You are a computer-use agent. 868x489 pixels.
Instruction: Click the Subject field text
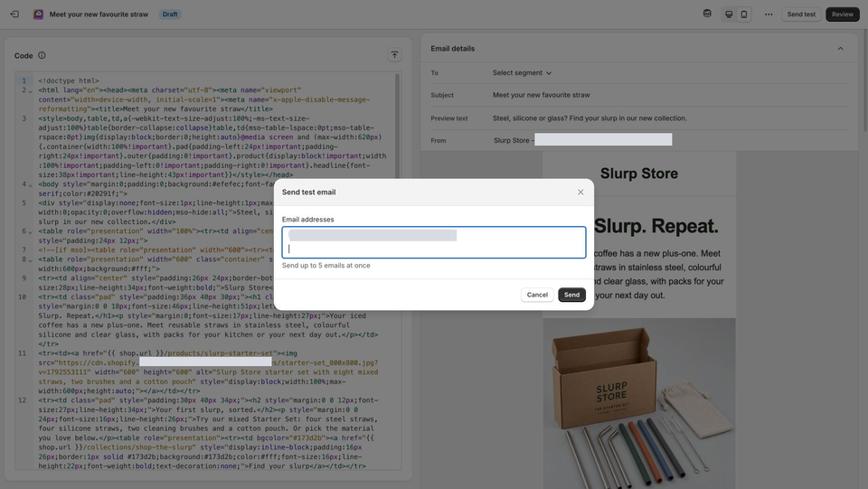coord(541,95)
